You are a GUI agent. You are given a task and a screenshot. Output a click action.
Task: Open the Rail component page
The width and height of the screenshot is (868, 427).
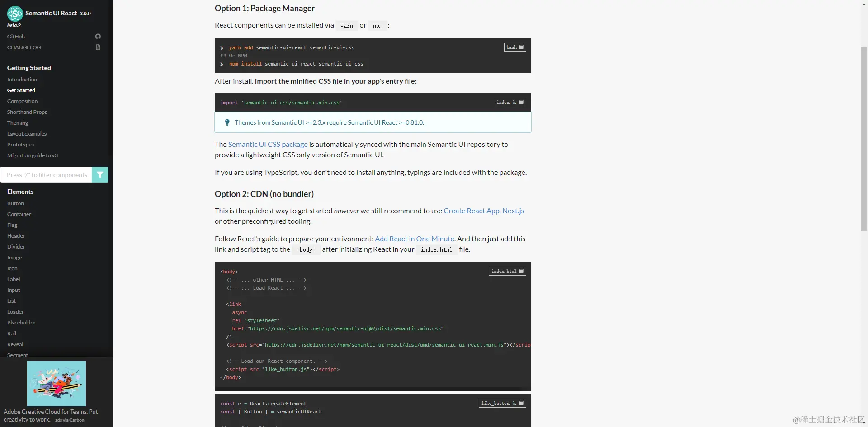coord(12,333)
